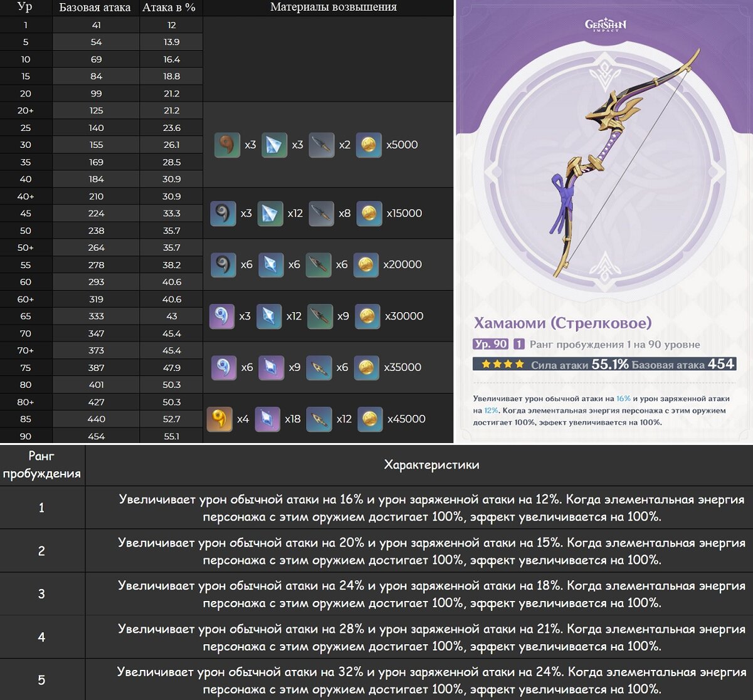Select the '50+' level cell
Screen dimensions: 753x700
(x=26, y=248)
